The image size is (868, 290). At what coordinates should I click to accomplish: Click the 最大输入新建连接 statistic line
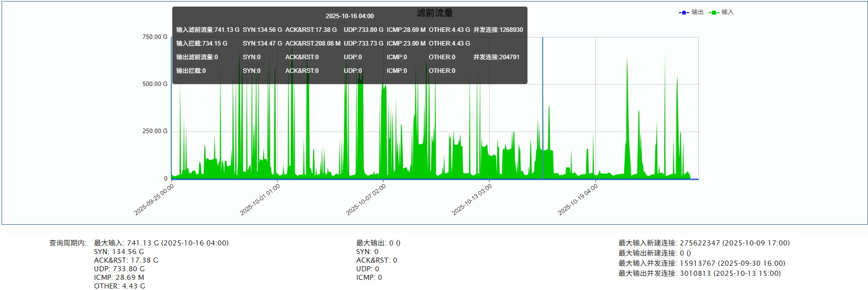click(704, 243)
